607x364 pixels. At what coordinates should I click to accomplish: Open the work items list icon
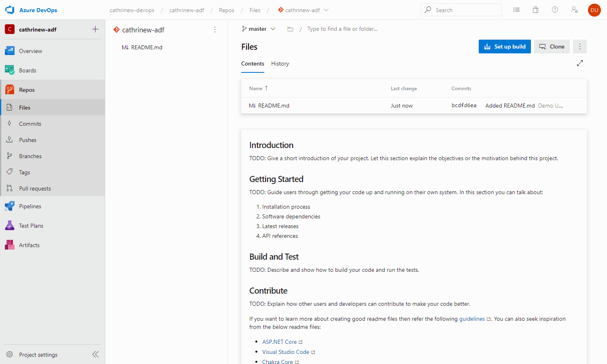(516, 10)
